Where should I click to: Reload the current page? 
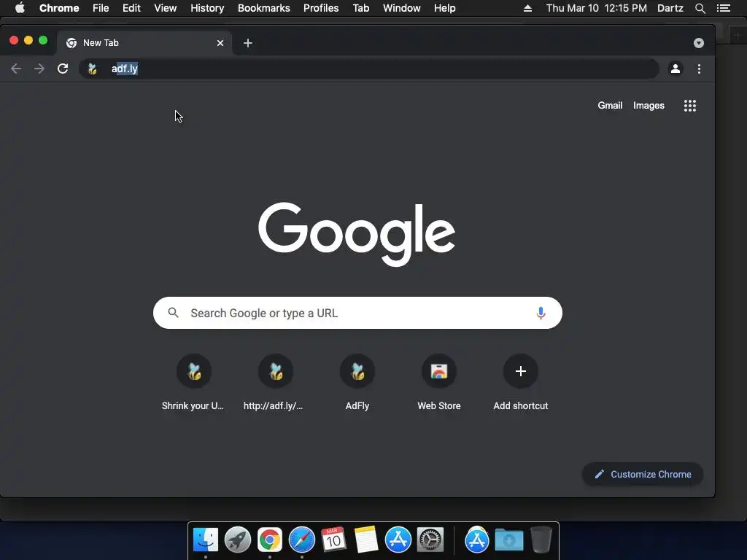tap(63, 69)
